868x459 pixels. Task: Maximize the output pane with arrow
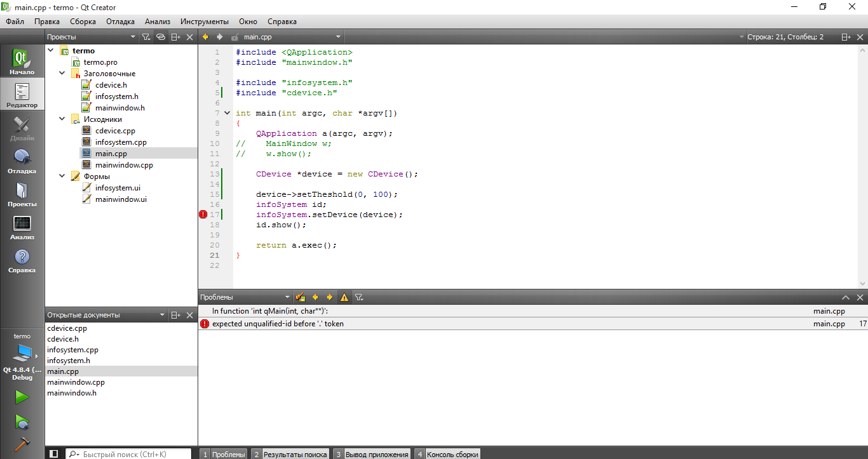[846, 297]
